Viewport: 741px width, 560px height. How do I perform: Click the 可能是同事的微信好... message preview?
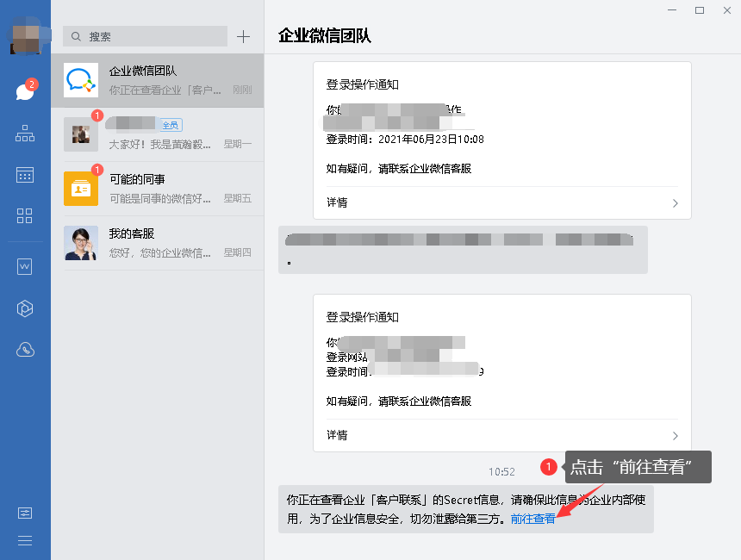[159, 199]
